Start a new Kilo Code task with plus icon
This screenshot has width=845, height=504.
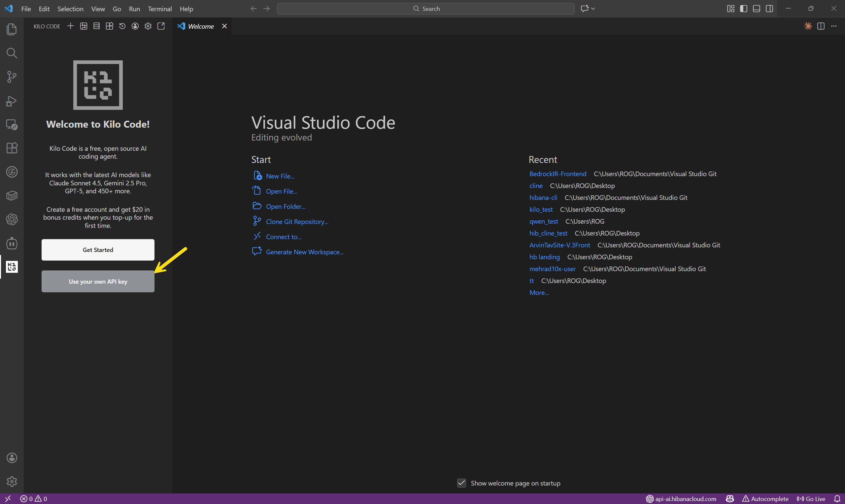pyautogui.click(x=71, y=26)
